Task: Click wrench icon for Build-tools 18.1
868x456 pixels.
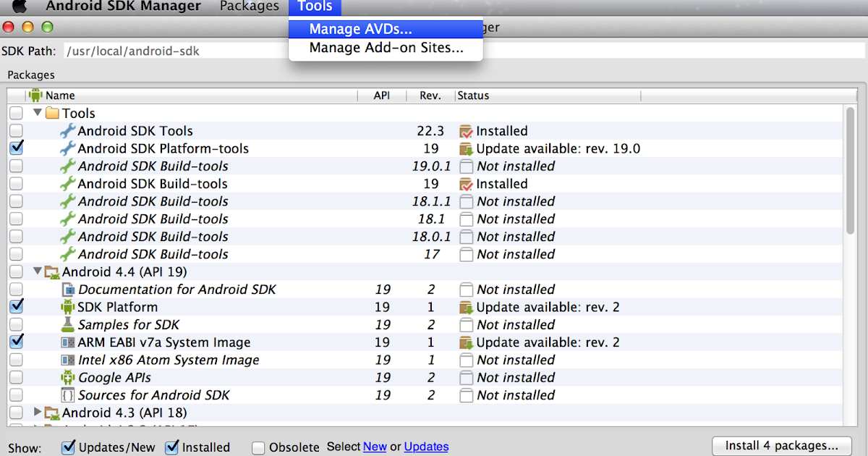Action: (67, 219)
